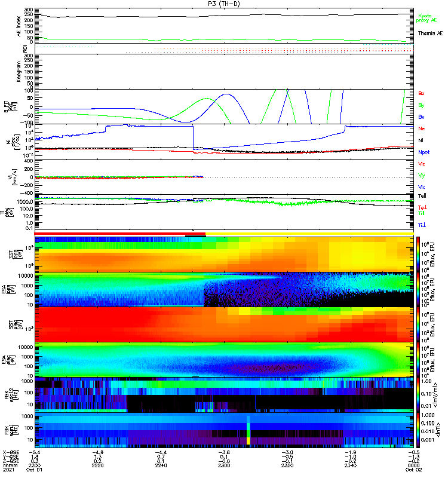Click the 2220 time tick label

pos(97,465)
